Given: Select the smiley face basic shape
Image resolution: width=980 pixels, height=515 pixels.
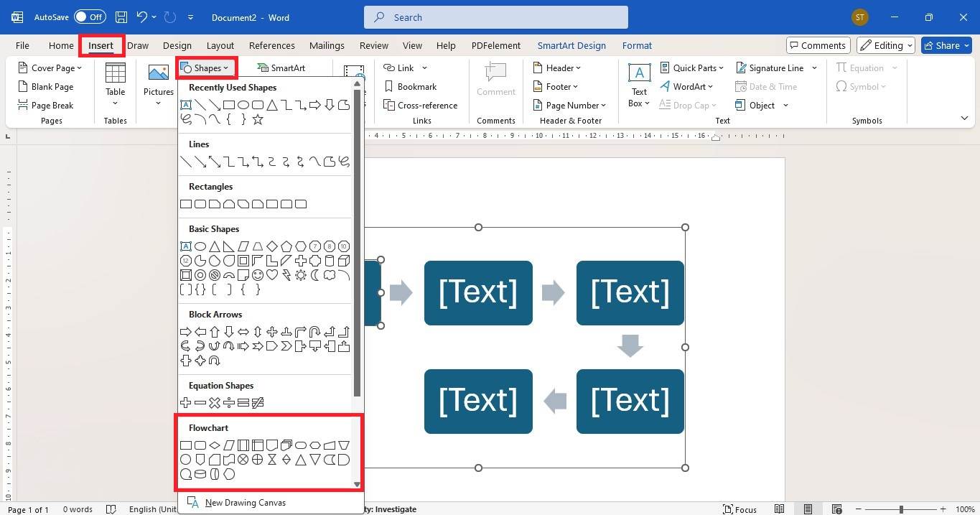Looking at the screenshot, I should [x=258, y=275].
